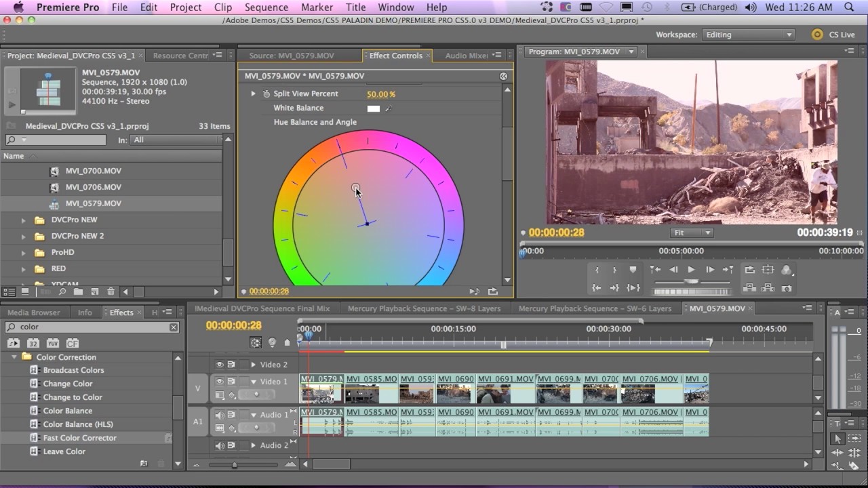
Task: Open the Sequence menu
Action: pyautogui.click(x=267, y=7)
